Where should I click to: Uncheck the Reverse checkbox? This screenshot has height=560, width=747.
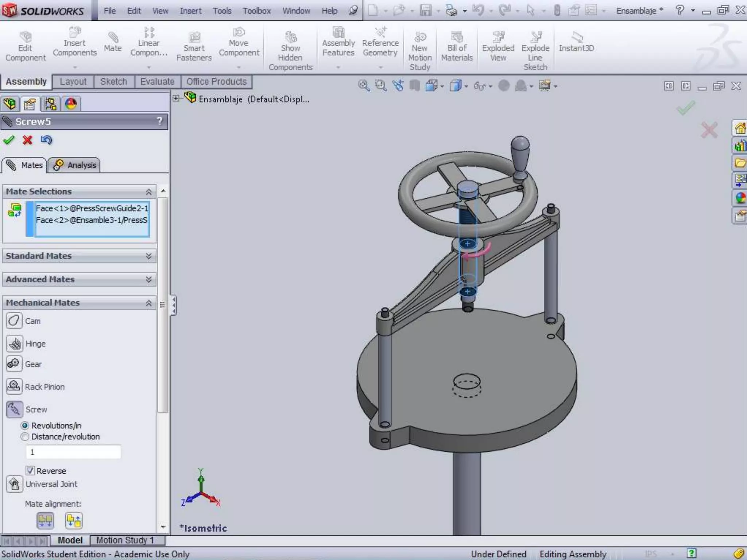pos(30,471)
